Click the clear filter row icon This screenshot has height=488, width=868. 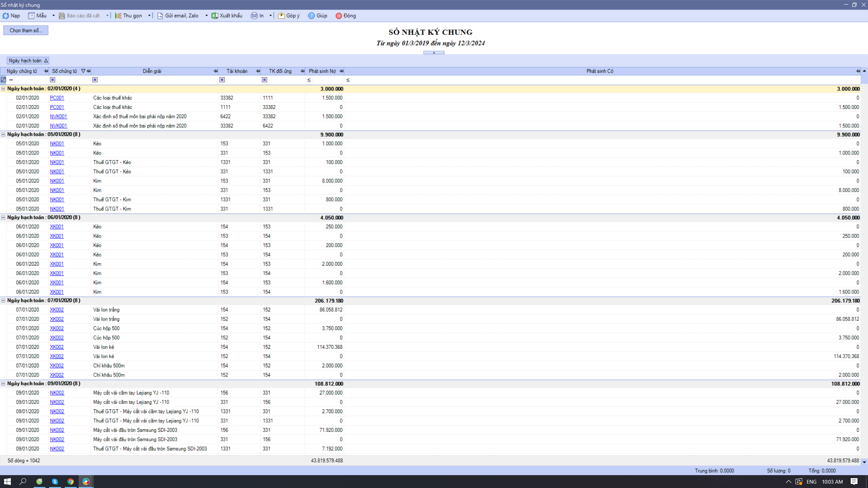coord(3,80)
